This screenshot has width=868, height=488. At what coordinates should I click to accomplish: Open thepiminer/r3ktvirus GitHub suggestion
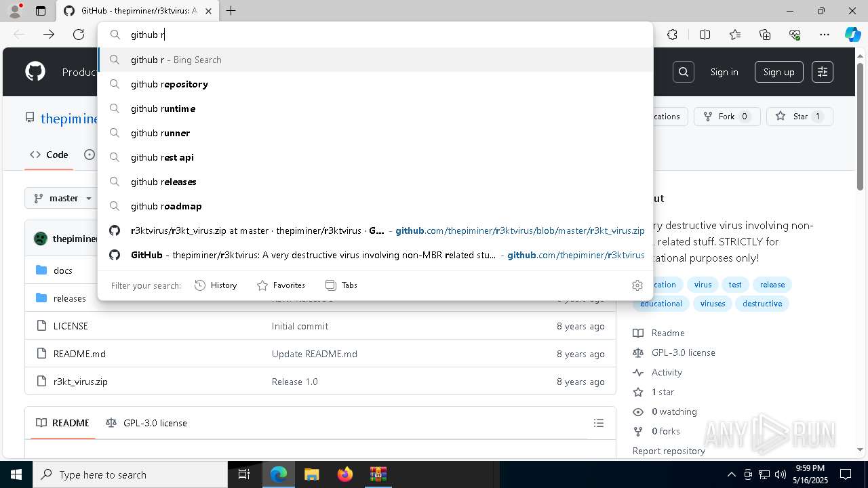tap(375, 255)
